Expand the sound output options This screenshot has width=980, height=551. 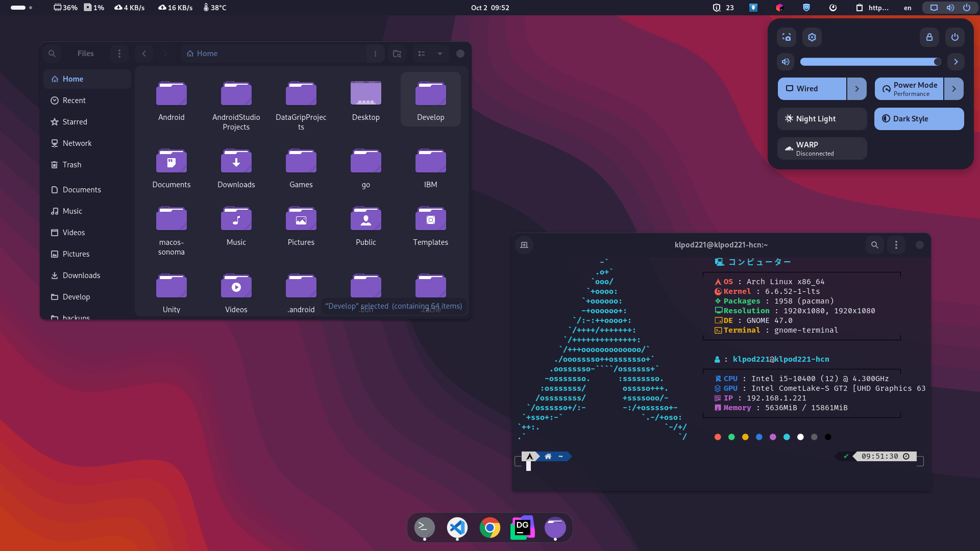point(956,62)
